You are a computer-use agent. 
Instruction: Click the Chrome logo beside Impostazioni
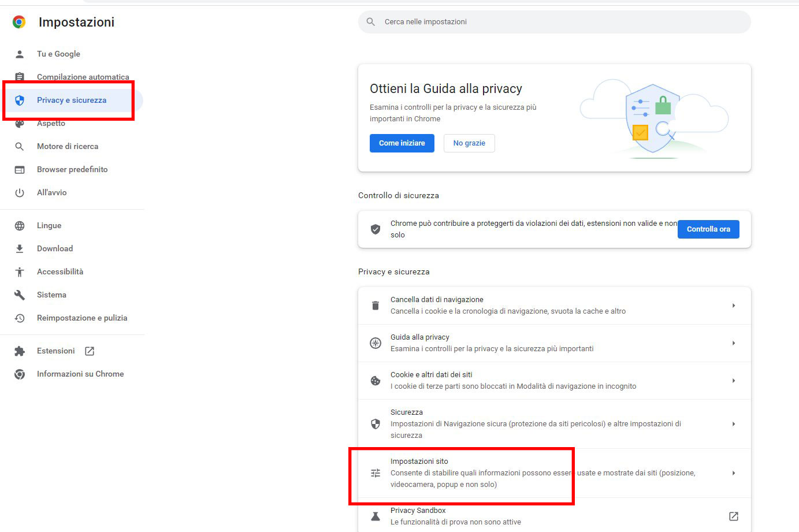(x=19, y=22)
